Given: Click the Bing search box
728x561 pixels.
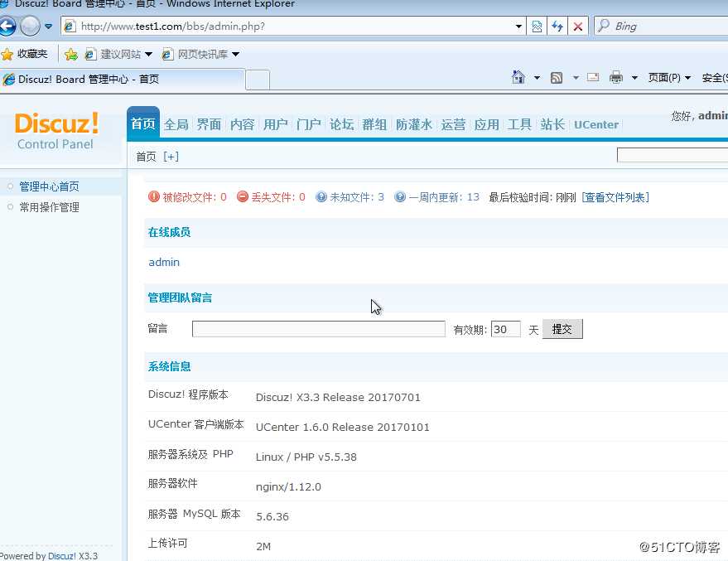Looking at the screenshot, I should [x=661, y=26].
